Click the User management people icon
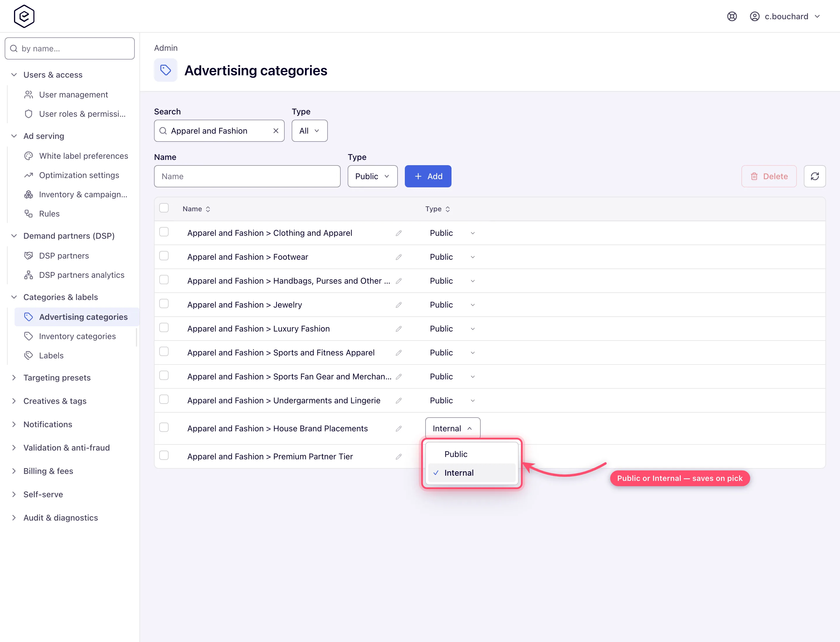 (29, 94)
